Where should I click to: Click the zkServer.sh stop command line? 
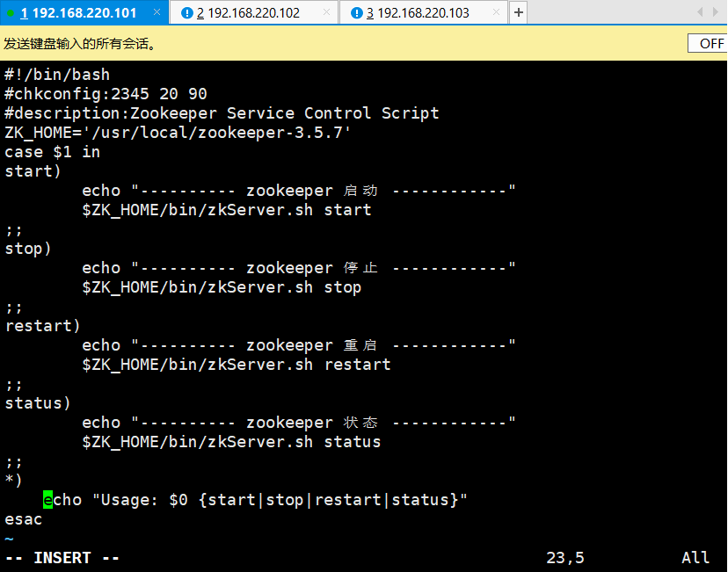pos(222,287)
